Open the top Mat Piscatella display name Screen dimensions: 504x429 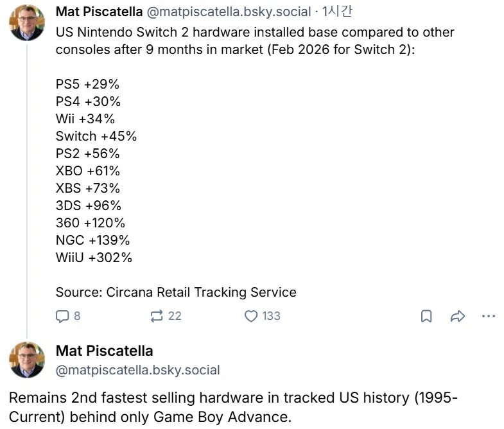click(x=100, y=11)
